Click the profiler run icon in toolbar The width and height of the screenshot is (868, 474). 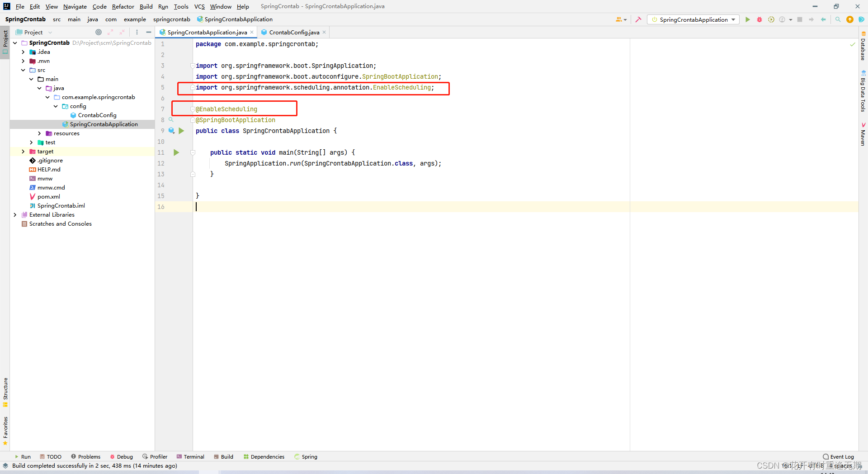(x=782, y=19)
